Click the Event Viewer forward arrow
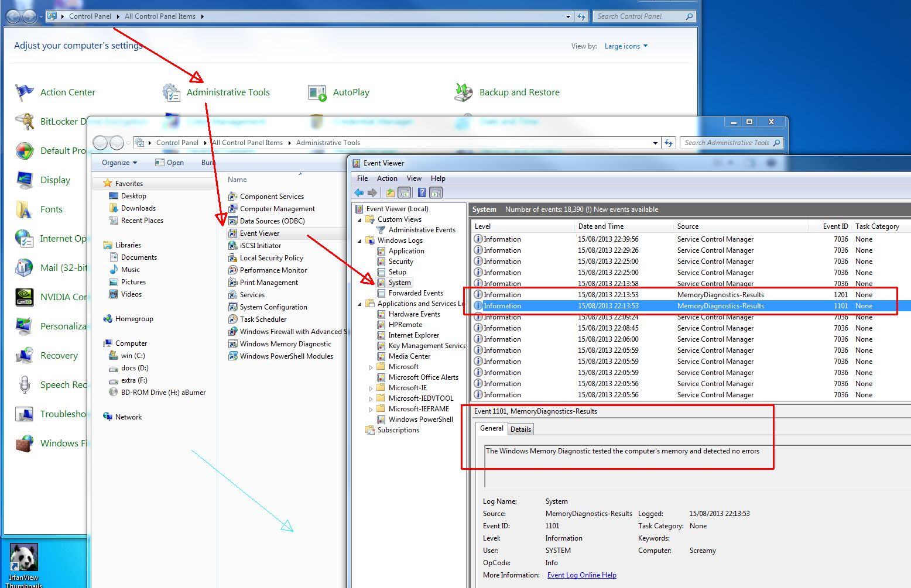Image resolution: width=911 pixels, height=588 pixels. click(x=372, y=192)
